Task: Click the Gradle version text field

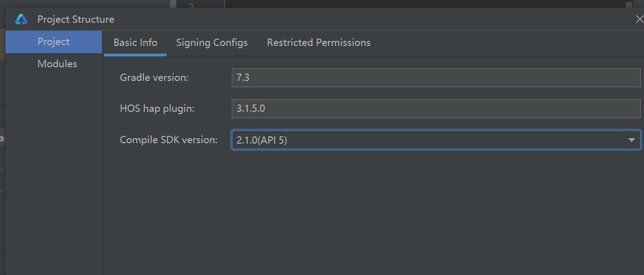Action: pos(436,78)
